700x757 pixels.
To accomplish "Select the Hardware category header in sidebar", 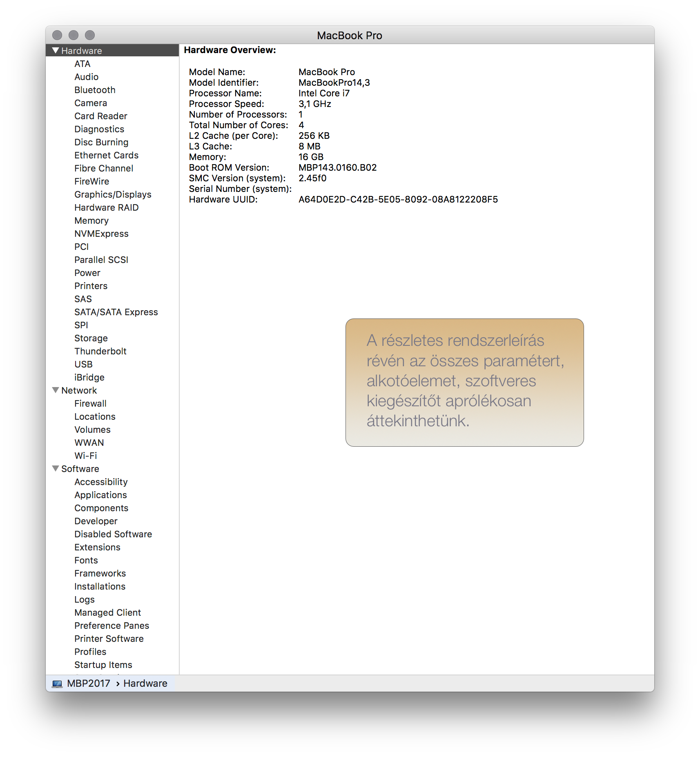I will tap(82, 51).
